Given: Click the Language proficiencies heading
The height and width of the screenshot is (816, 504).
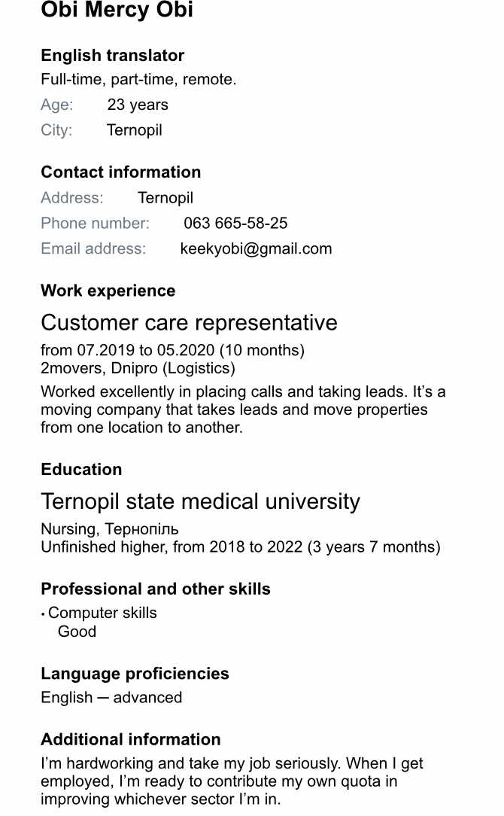Looking at the screenshot, I should [x=135, y=674].
